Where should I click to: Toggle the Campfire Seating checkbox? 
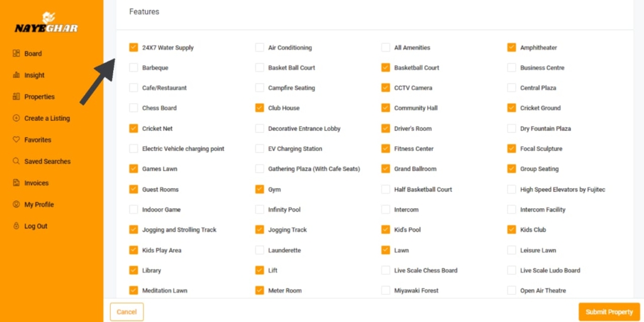(x=260, y=87)
